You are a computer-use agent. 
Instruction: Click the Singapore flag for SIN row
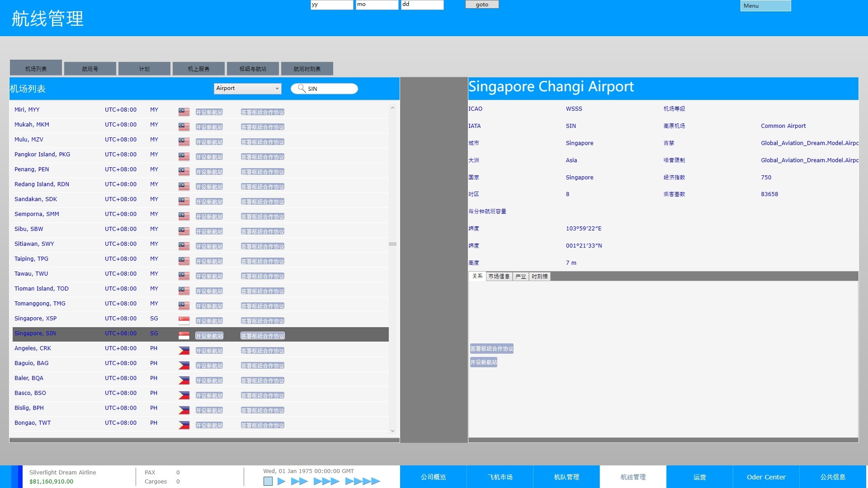coord(184,336)
